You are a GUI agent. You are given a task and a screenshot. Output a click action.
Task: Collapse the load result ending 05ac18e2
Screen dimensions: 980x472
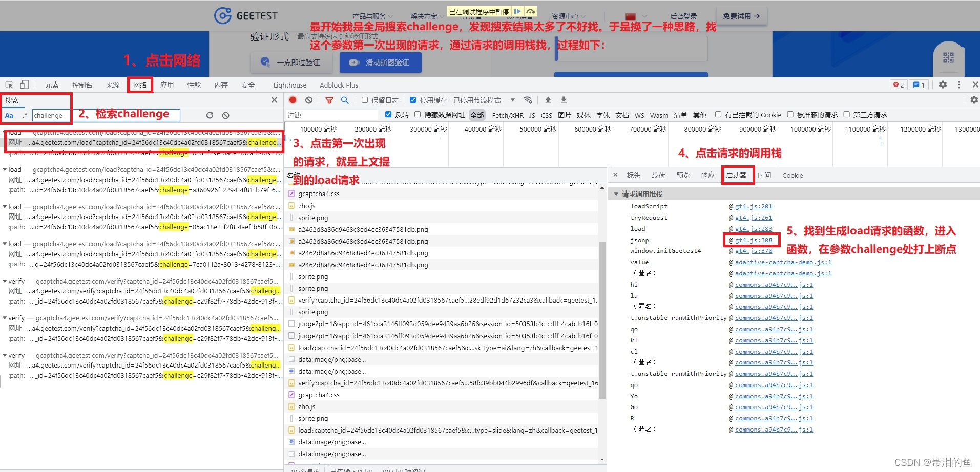(5, 207)
